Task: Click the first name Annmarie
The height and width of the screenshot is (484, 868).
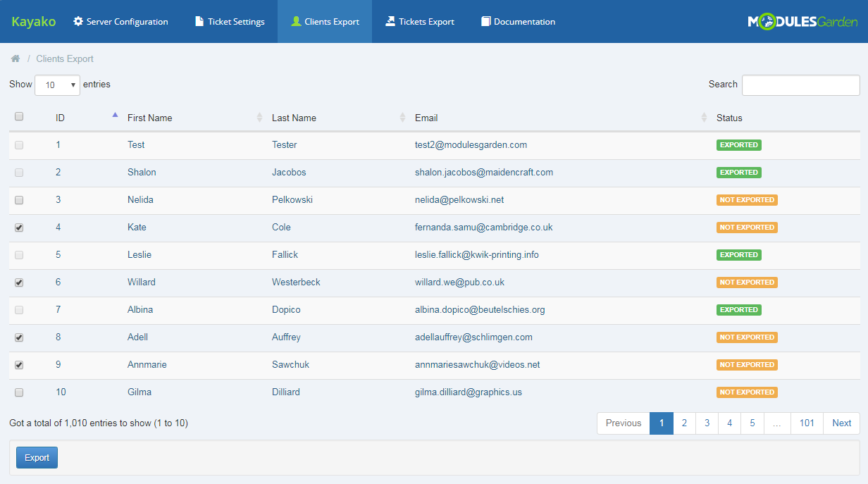Action: pyautogui.click(x=147, y=365)
